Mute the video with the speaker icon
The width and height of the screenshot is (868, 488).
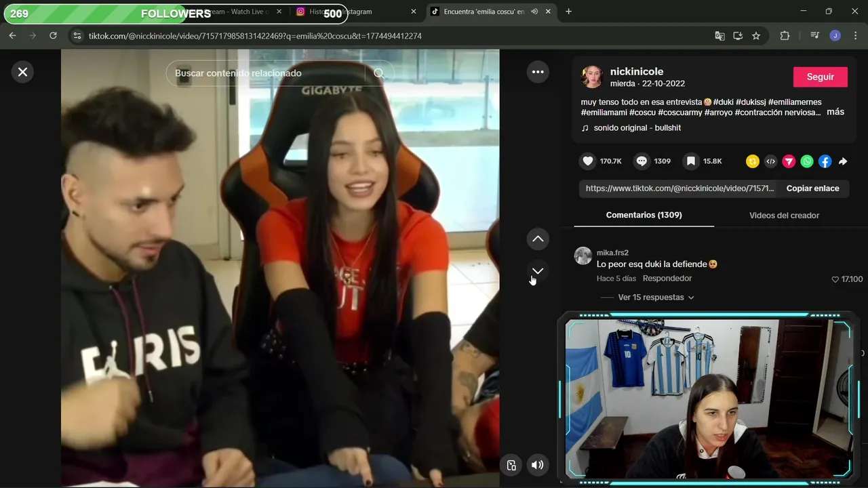(537, 465)
